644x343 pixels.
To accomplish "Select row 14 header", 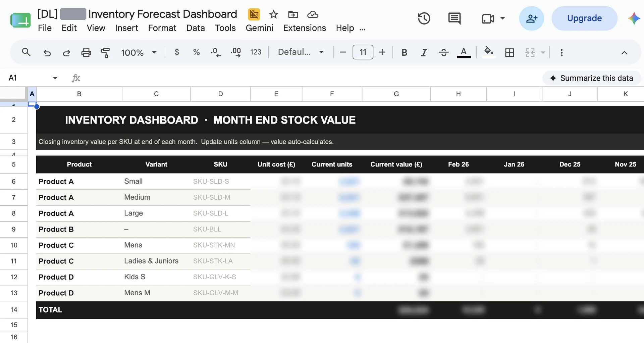I will pyautogui.click(x=14, y=309).
